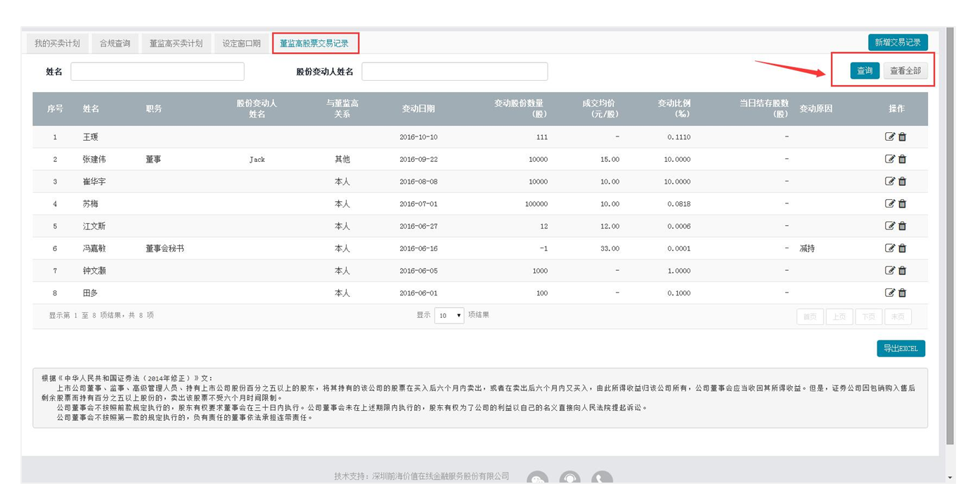Click the 查看全部 button
This screenshot has width=980, height=491.
(905, 70)
